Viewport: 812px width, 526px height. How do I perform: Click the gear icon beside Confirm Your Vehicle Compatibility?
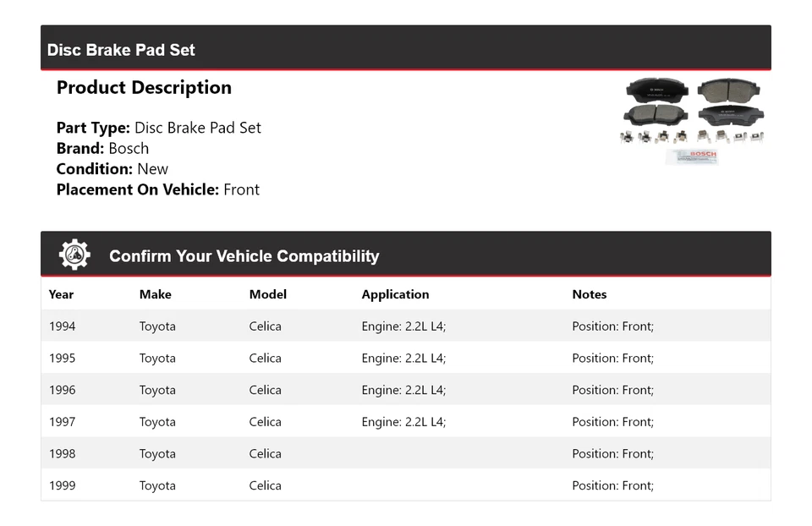pos(74,255)
